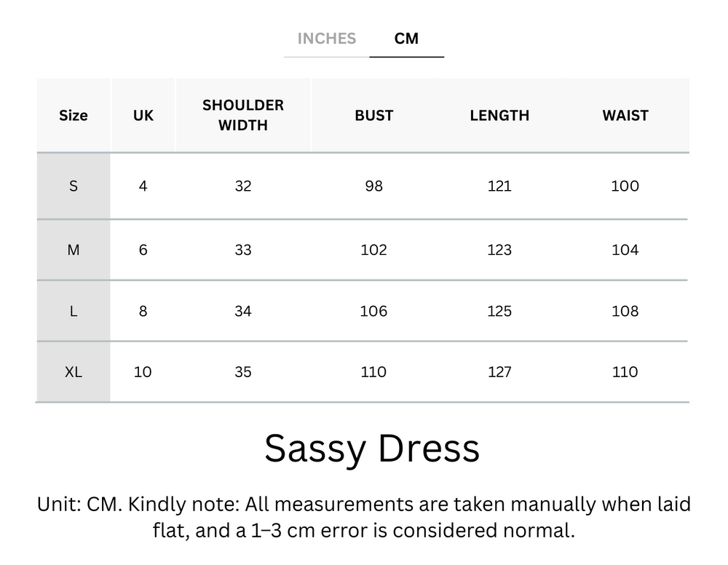
Task: Select size M row label
Action: (x=73, y=249)
